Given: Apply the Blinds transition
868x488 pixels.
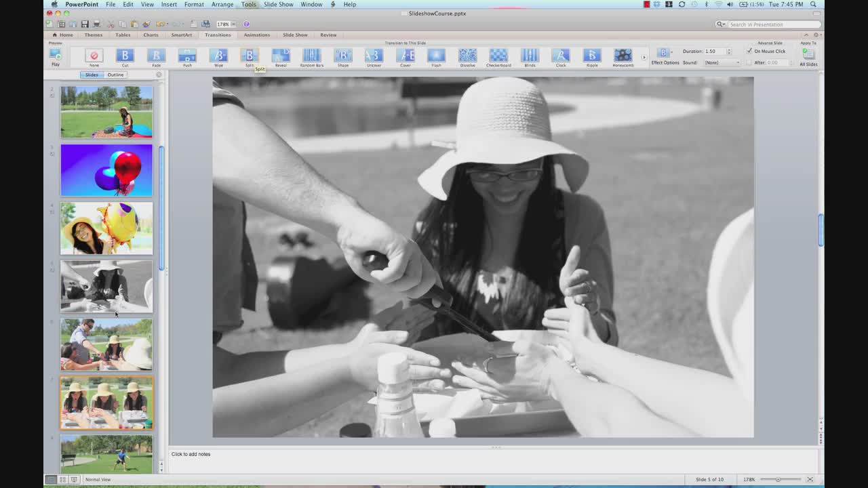Looking at the screenshot, I should [530, 58].
